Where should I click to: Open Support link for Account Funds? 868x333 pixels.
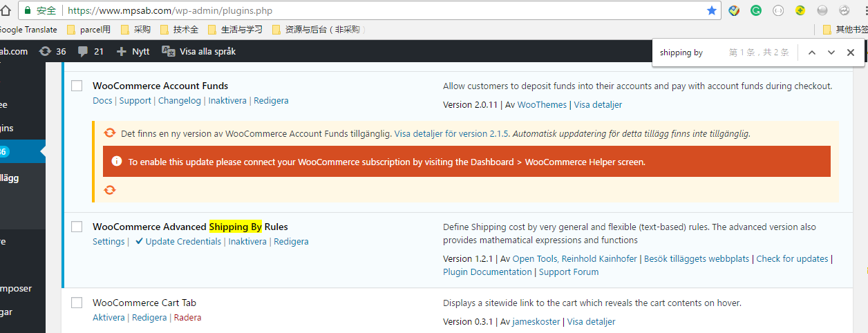(135, 101)
